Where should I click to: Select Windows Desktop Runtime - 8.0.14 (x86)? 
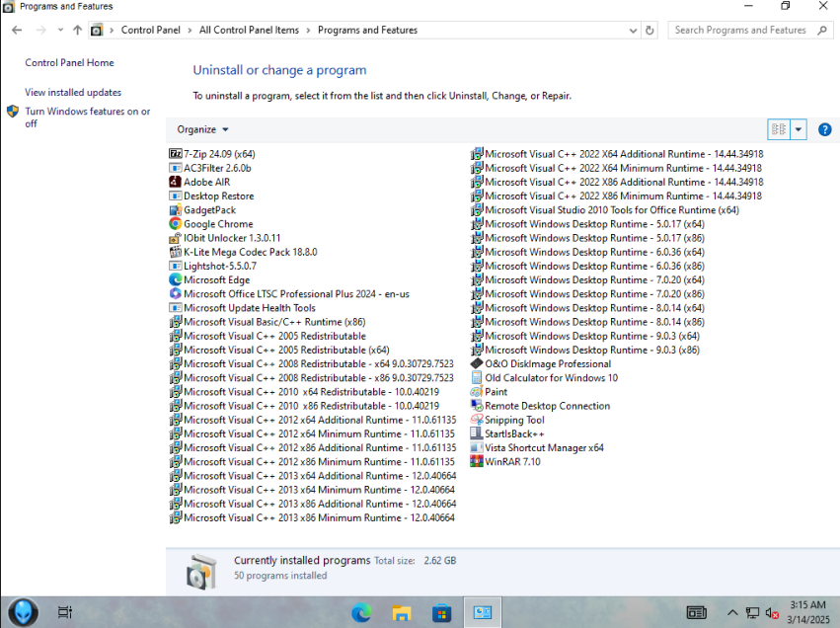coord(587,322)
